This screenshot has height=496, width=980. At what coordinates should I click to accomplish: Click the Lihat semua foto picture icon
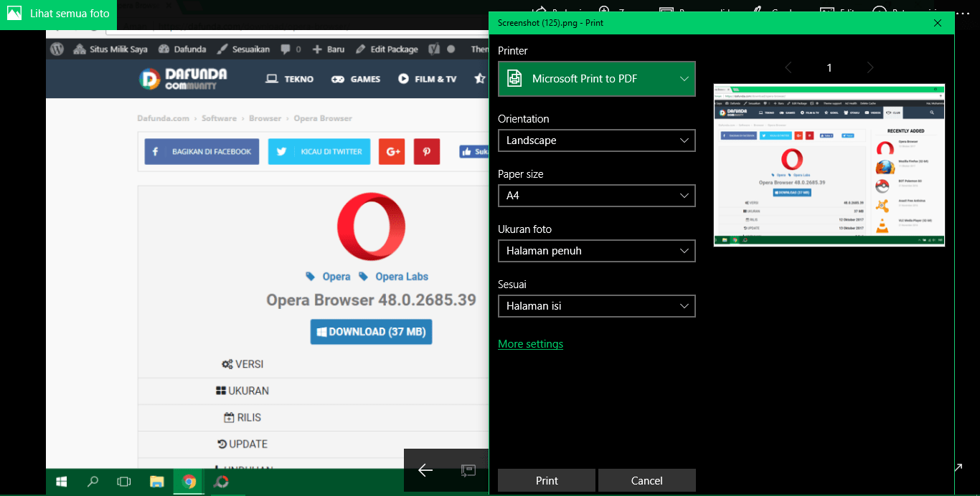(14, 14)
